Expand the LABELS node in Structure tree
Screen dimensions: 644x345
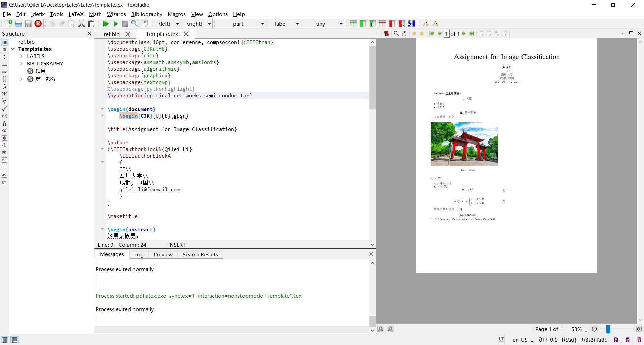click(21, 56)
